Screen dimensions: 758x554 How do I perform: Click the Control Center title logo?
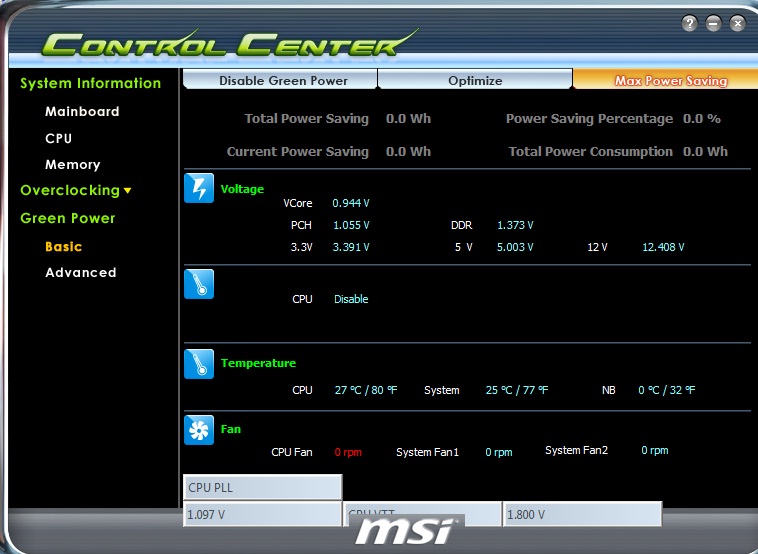[230, 44]
